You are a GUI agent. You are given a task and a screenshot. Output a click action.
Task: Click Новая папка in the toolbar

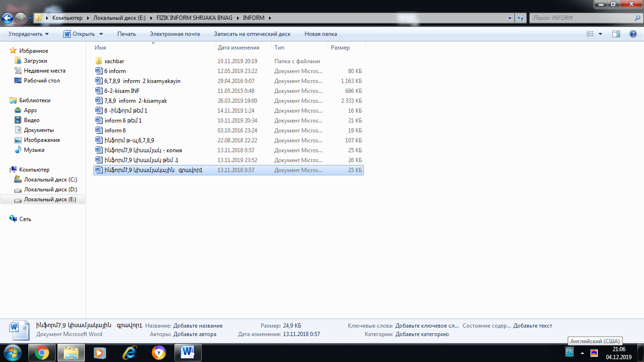pos(321,34)
